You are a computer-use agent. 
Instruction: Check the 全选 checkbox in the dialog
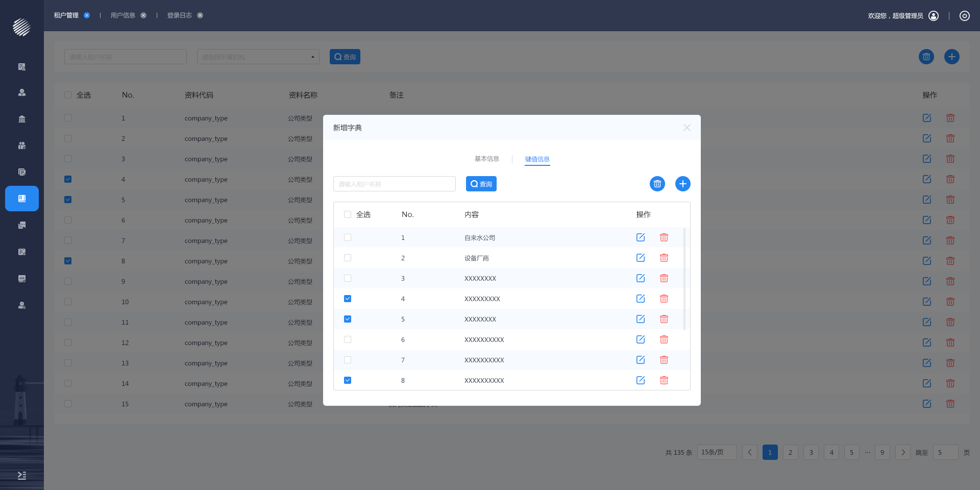[x=348, y=214]
